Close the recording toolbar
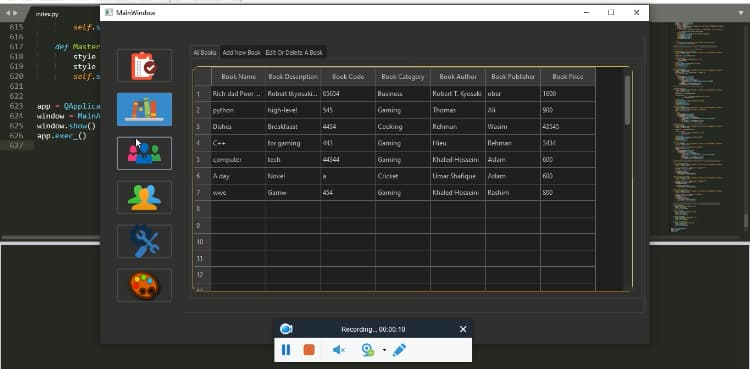 coord(463,329)
